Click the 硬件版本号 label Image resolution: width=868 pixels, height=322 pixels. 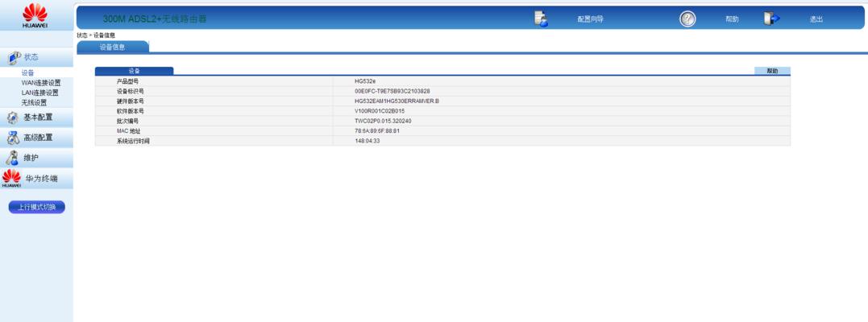pos(130,101)
